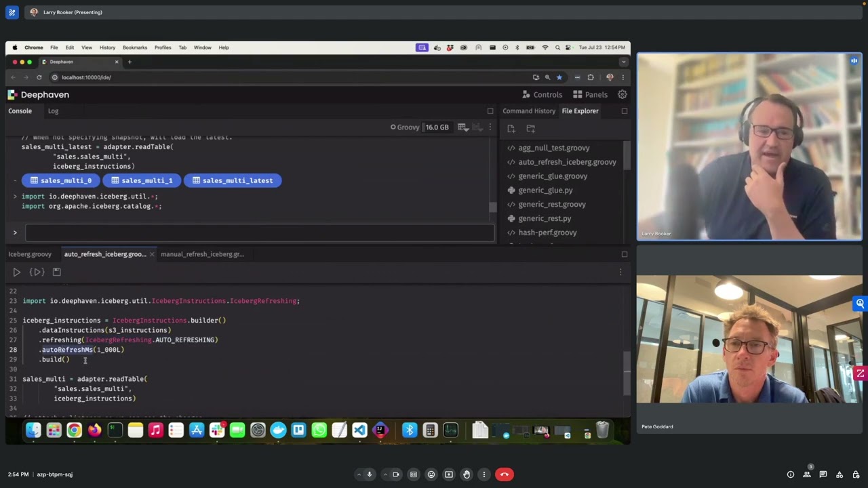868x488 pixels.
Task: Open the sales_multi_latest table
Action: (232, 180)
